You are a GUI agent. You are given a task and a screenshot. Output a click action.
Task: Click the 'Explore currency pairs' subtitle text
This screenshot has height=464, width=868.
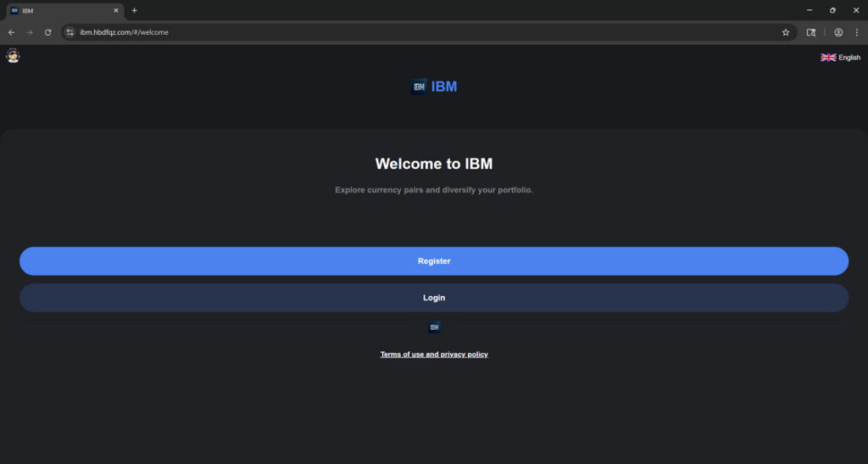tap(434, 190)
